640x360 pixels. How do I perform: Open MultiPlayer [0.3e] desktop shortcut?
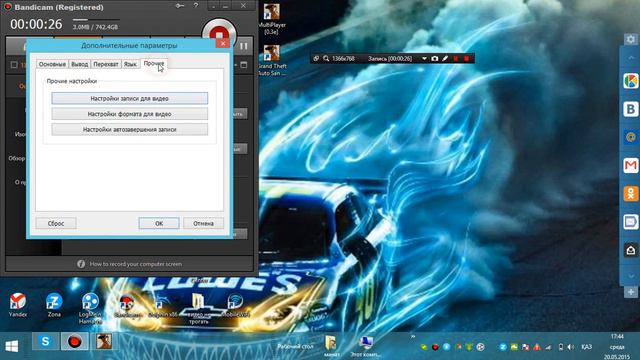(x=272, y=19)
